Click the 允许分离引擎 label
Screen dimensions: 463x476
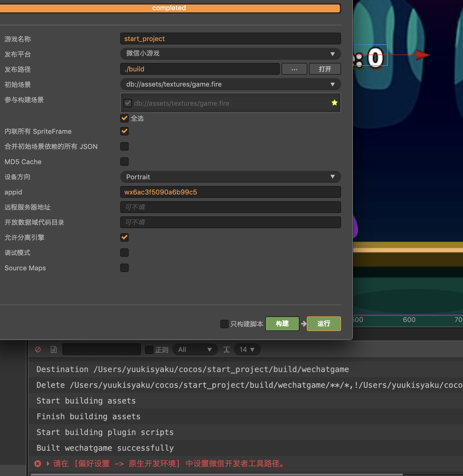click(x=24, y=237)
